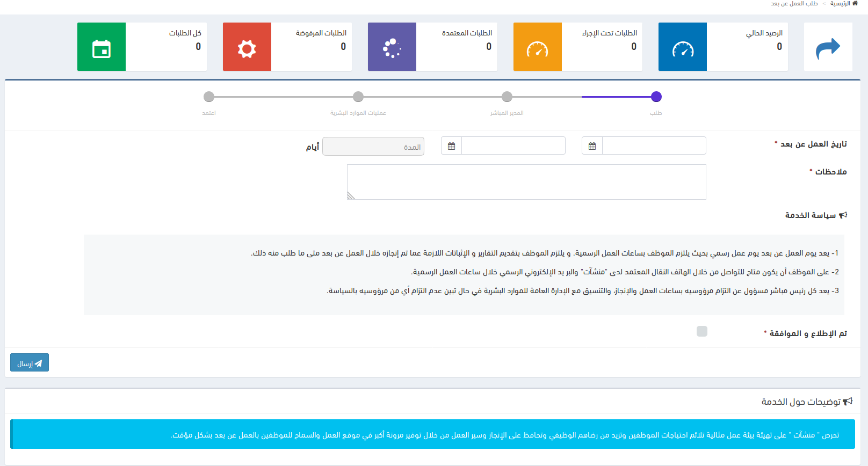868x466 pixels.
Task: Click the عمليات الموارد البشرية step marker
Action: [x=358, y=97]
